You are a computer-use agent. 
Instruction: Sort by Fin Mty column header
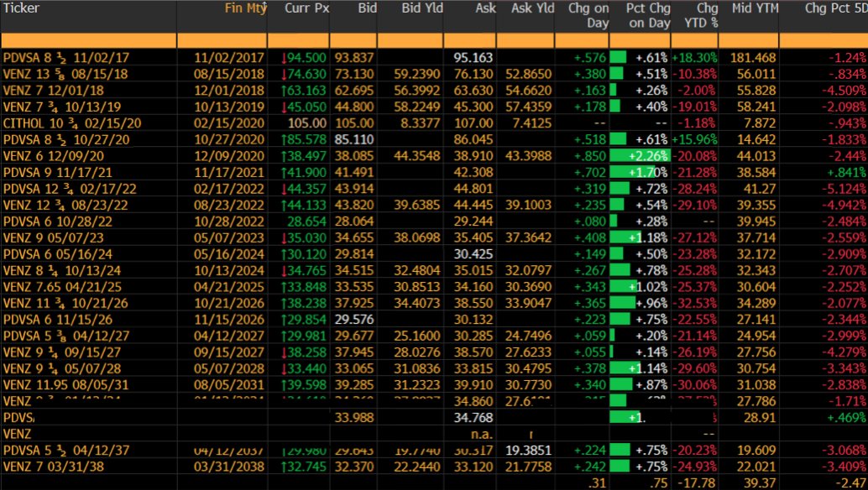[x=245, y=8]
